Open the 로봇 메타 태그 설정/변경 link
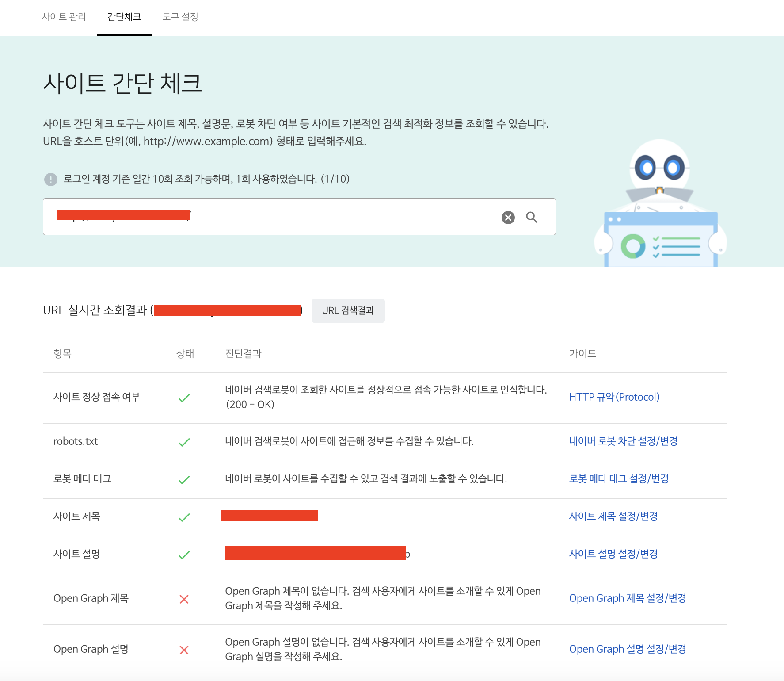This screenshot has width=784, height=681. [619, 479]
